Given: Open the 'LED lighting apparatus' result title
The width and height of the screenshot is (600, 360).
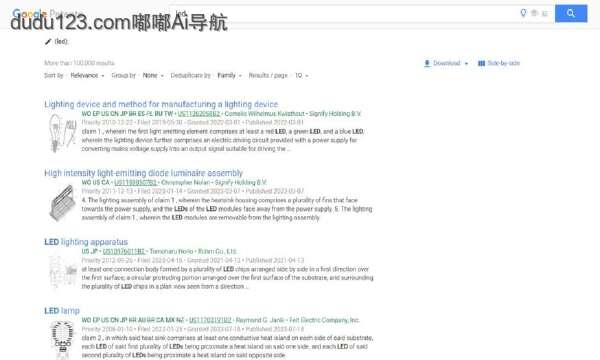Looking at the screenshot, I should [x=86, y=242].
